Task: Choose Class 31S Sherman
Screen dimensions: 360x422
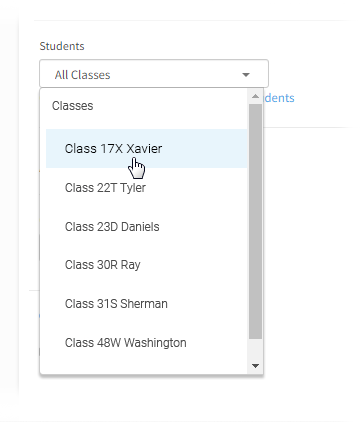Action: 147,304
